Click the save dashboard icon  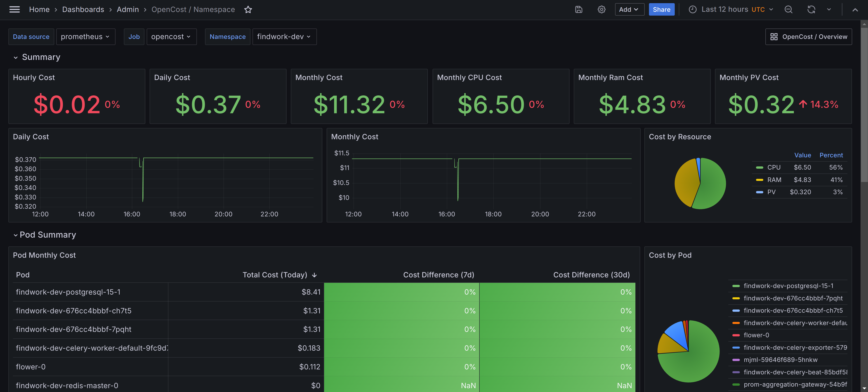coord(579,9)
